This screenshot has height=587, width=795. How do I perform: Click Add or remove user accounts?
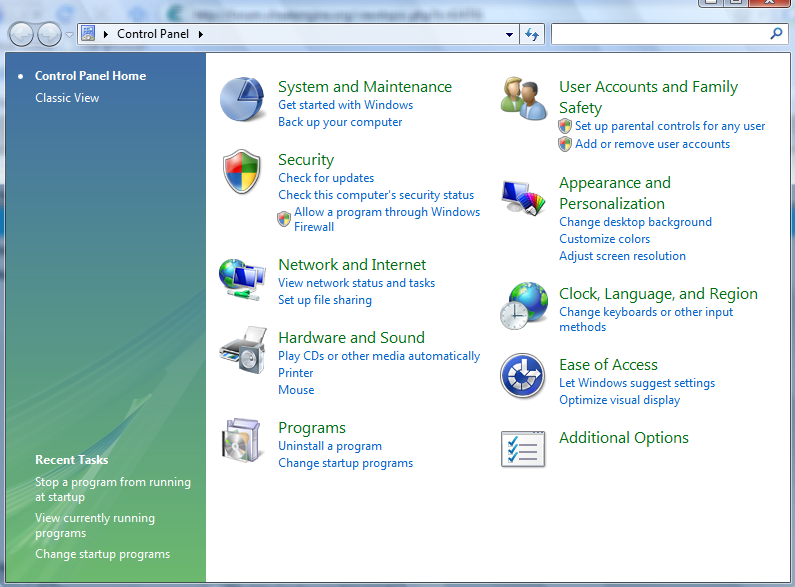tap(652, 144)
